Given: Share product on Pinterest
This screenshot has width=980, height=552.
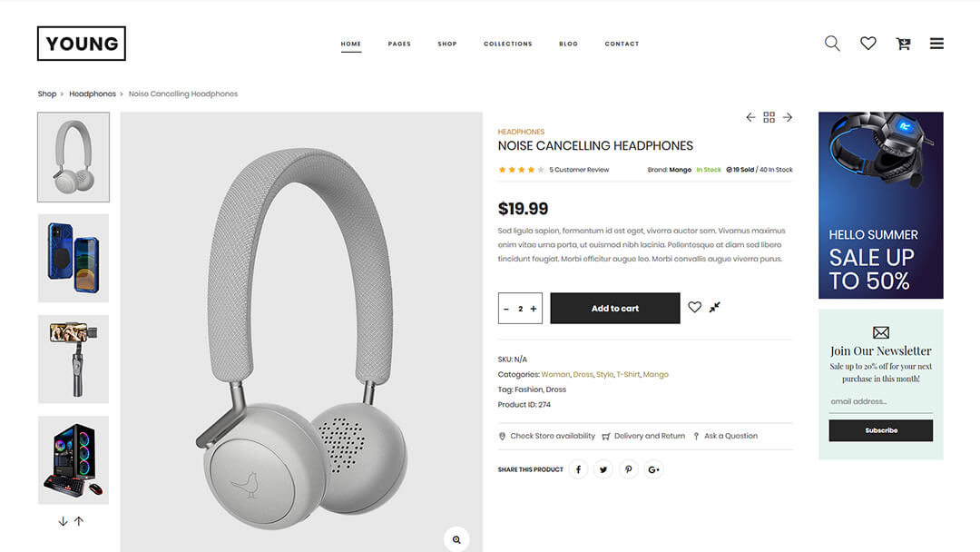Looking at the screenshot, I should 628,469.
